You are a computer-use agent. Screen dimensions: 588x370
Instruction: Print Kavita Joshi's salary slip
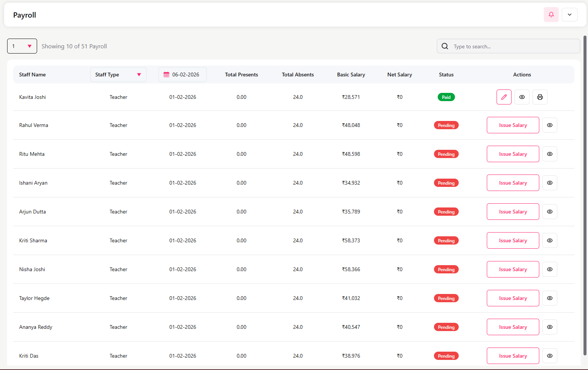(x=540, y=97)
